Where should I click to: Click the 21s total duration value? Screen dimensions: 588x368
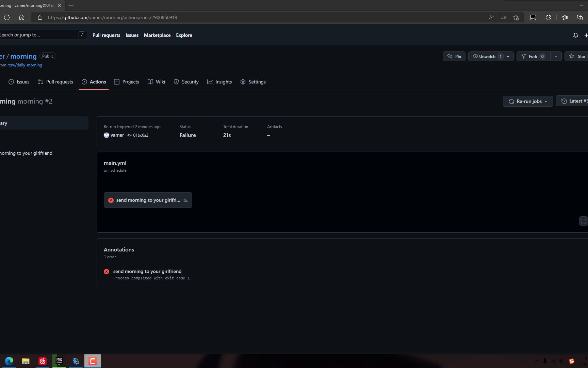pyautogui.click(x=227, y=135)
